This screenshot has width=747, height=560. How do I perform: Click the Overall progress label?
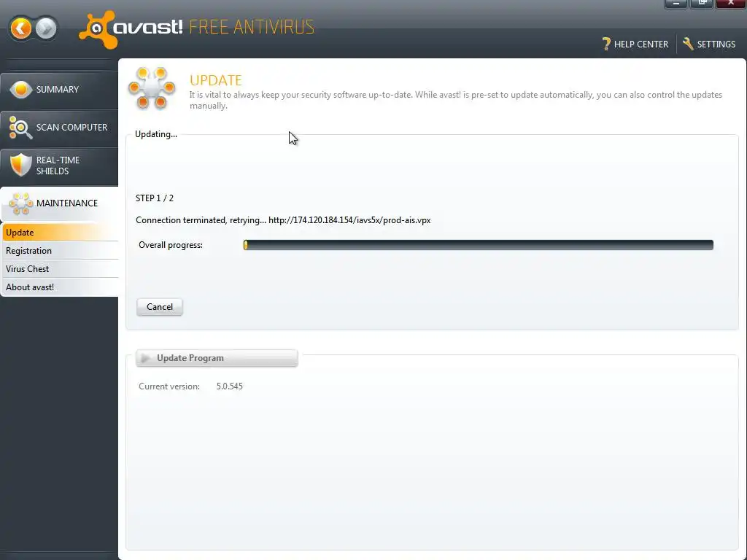(171, 245)
